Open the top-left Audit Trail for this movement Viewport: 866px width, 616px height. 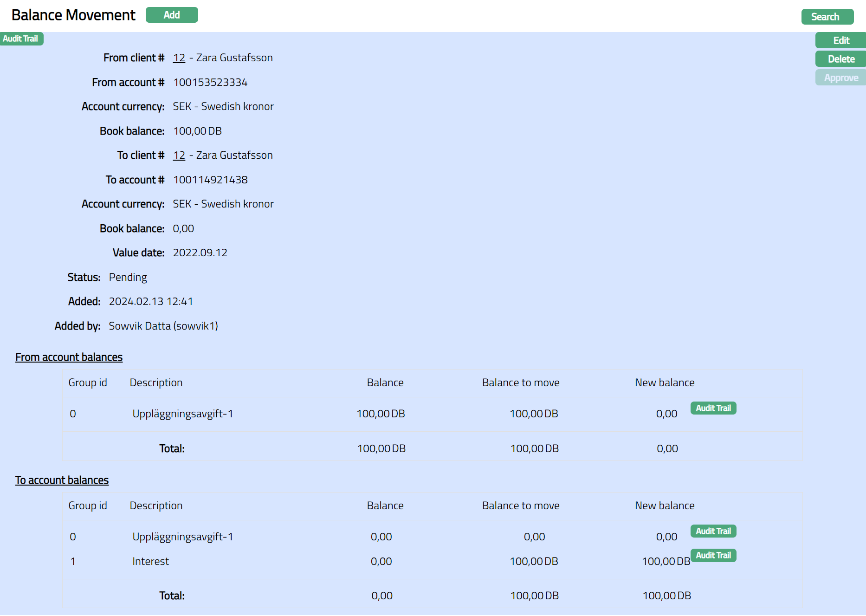click(21, 39)
